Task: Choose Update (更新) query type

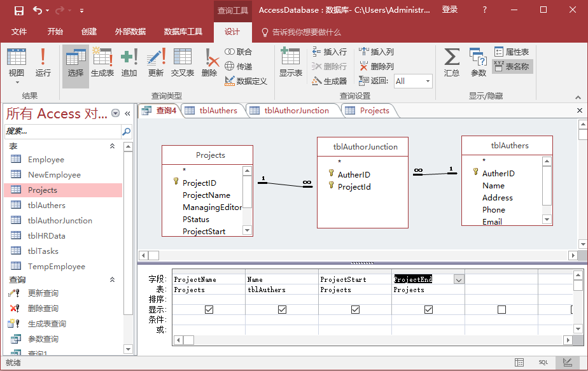Action: tap(156, 62)
